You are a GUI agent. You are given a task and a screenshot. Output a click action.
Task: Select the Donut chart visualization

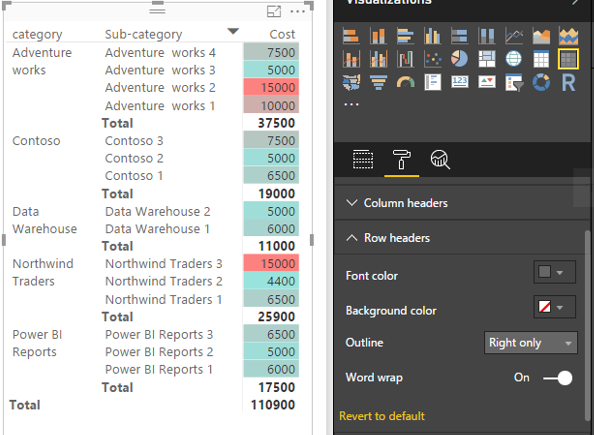541,82
